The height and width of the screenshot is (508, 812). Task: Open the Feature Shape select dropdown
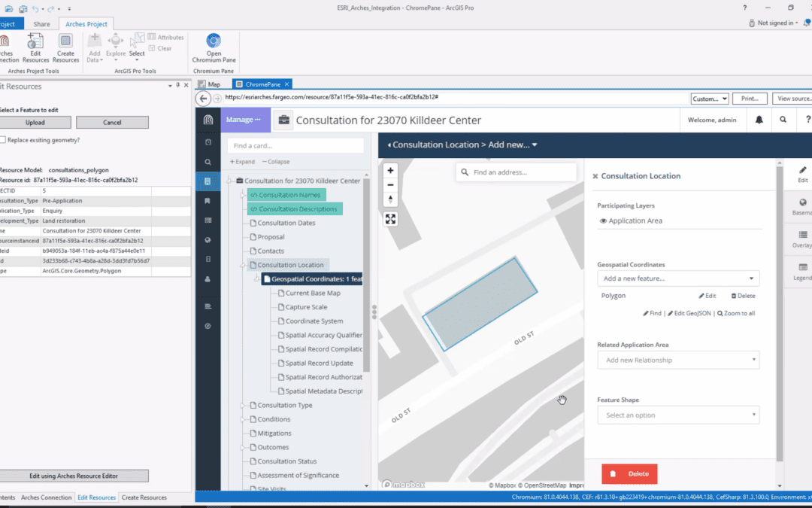(x=677, y=415)
